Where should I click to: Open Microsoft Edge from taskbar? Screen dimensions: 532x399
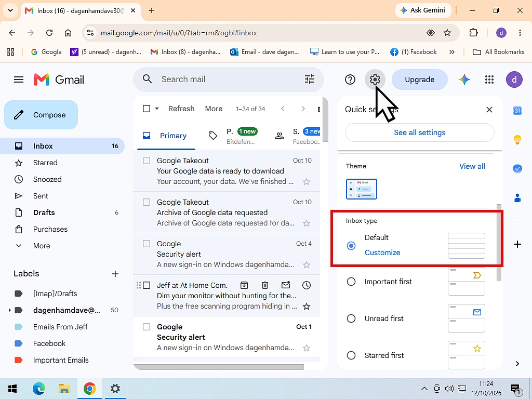pos(38,389)
